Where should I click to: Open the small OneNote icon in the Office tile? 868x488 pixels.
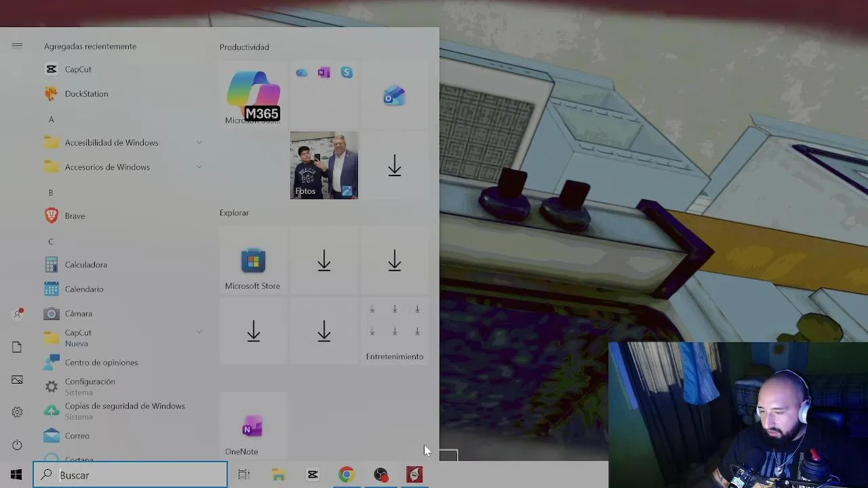(x=324, y=73)
